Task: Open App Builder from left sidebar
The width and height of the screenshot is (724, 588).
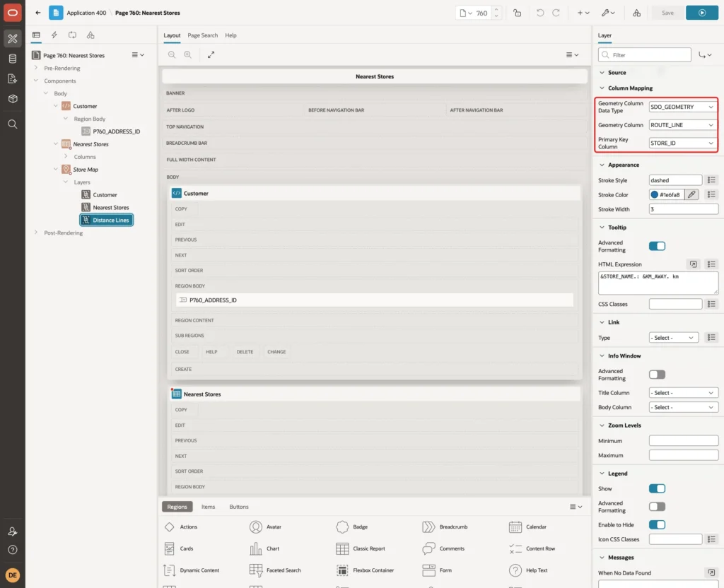Action: 13,38
